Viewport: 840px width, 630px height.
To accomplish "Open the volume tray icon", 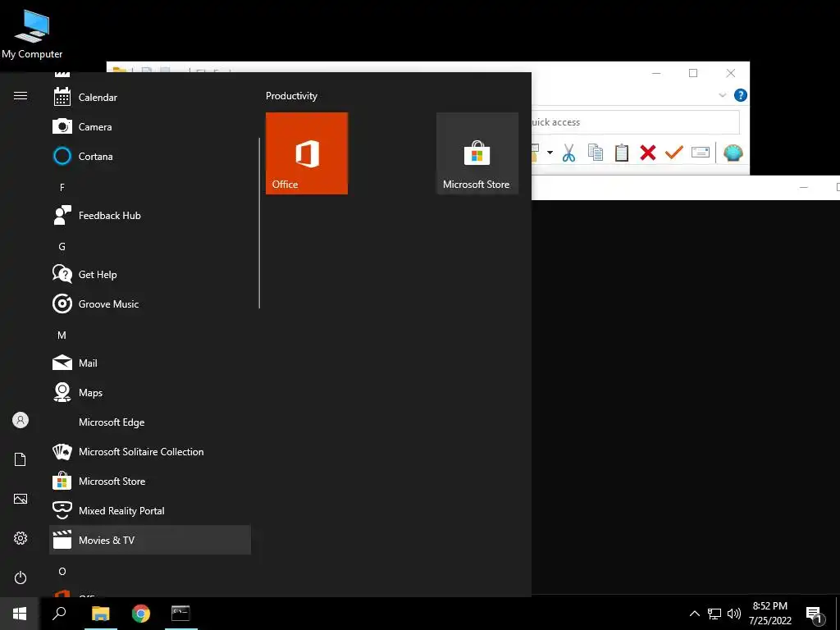I will pyautogui.click(x=734, y=614).
